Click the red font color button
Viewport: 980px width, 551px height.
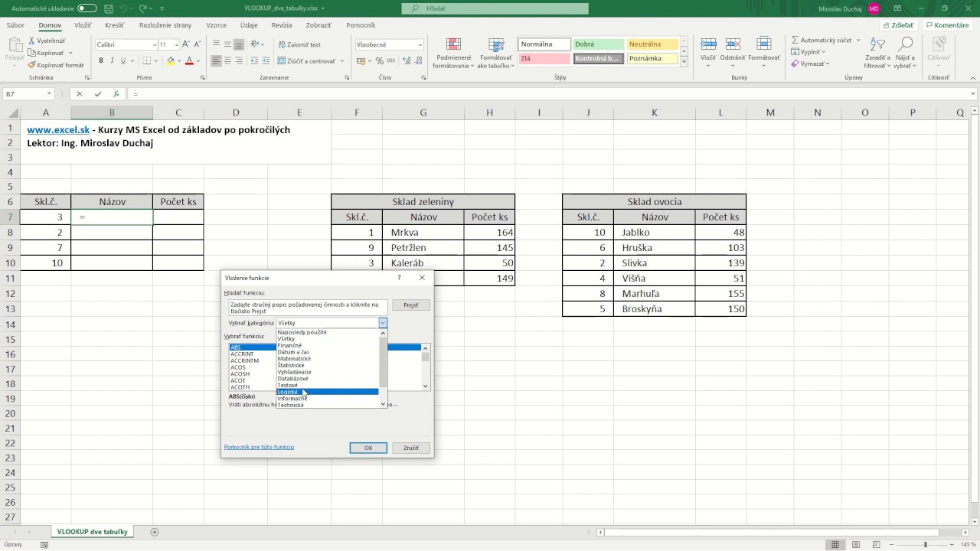[x=189, y=60]
